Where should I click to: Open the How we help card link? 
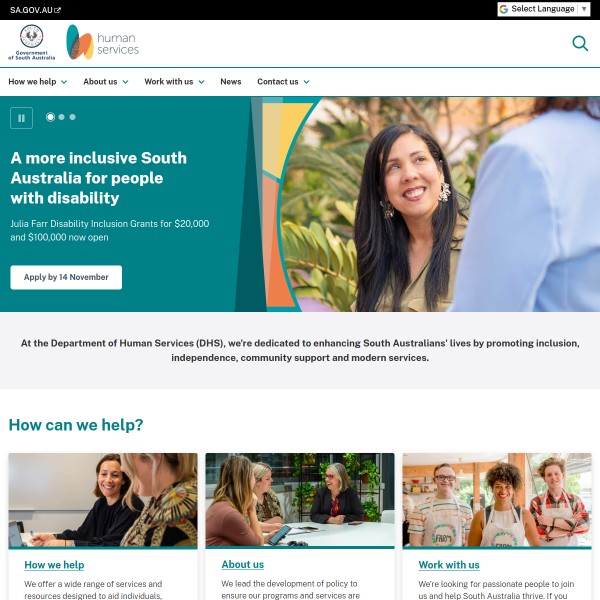click(54, 565)
